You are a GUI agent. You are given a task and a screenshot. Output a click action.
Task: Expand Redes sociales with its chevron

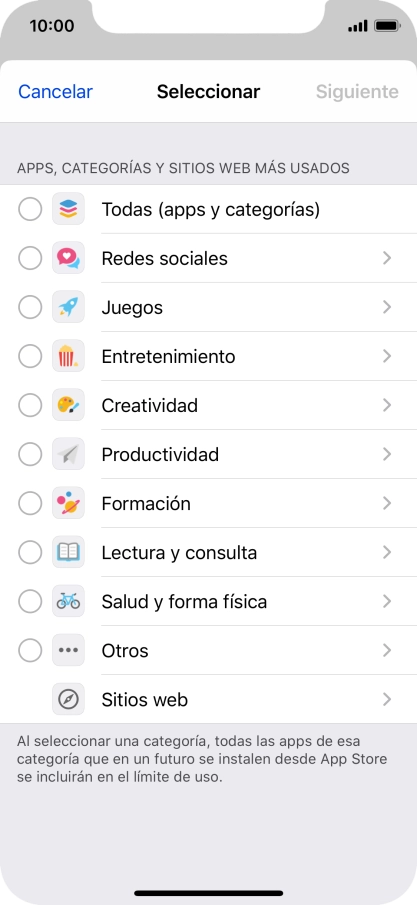click(x=387, y=258)
